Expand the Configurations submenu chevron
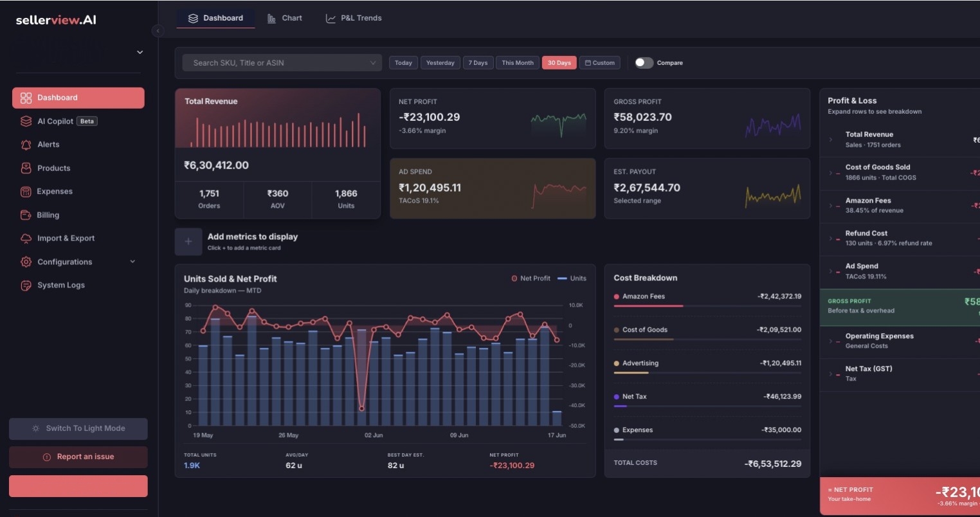This screenshot has height=517, width=980. (132, 262)
